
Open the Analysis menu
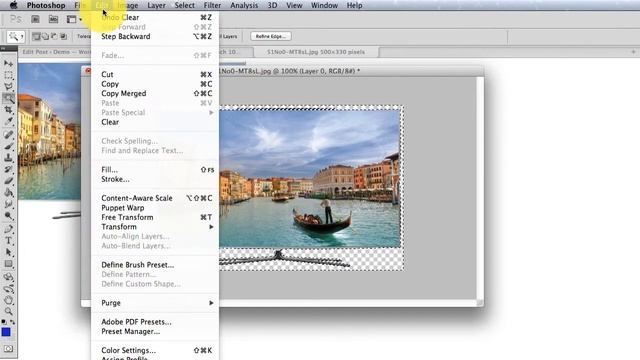coord(244,5)
